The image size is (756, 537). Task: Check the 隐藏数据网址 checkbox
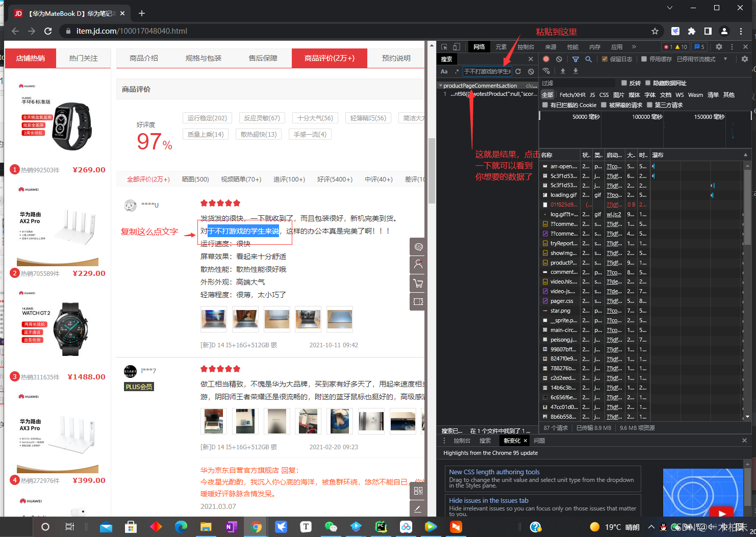click(648, 83)
